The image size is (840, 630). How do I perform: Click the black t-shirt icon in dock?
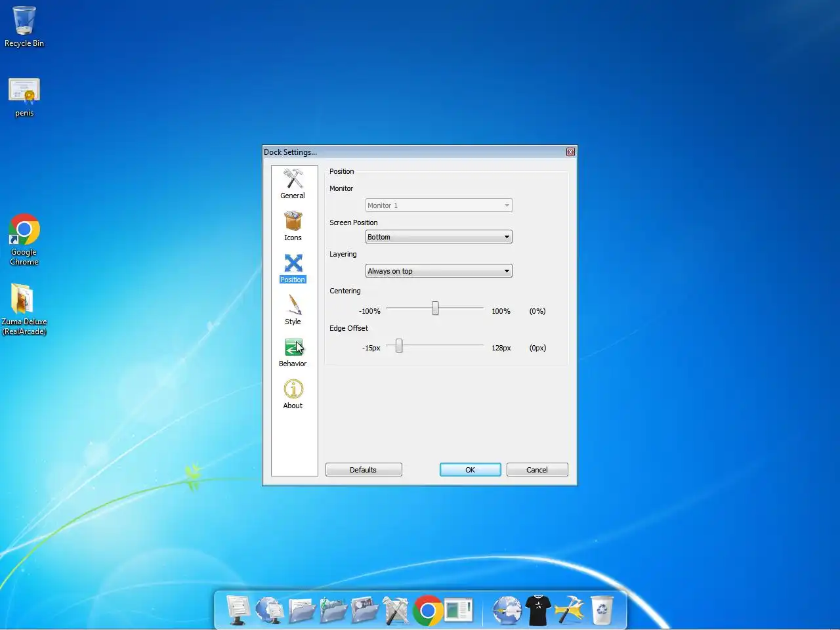[538, 610]
